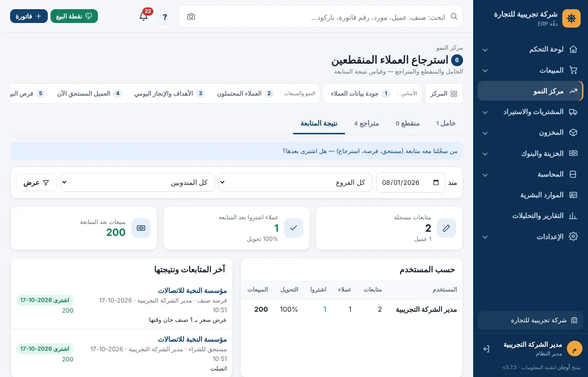Open the notifications bell with 22 badge

144,16
